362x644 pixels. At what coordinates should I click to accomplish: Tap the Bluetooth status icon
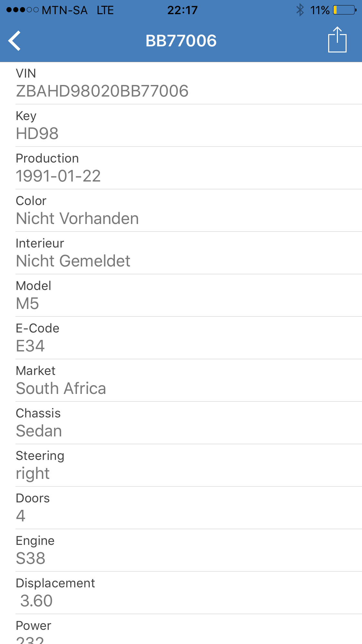tap(300, 10)
